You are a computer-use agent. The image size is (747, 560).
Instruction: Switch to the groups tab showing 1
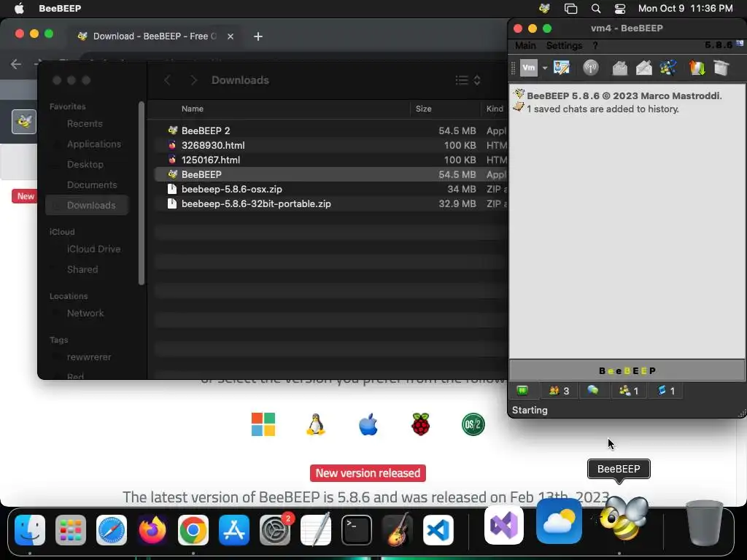[x=629, y=391]
